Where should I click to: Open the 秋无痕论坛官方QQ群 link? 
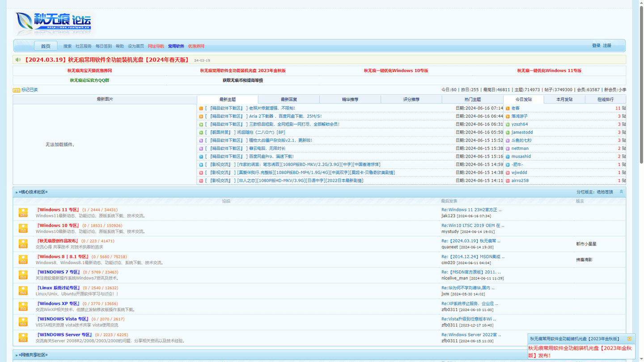(89, 80)
